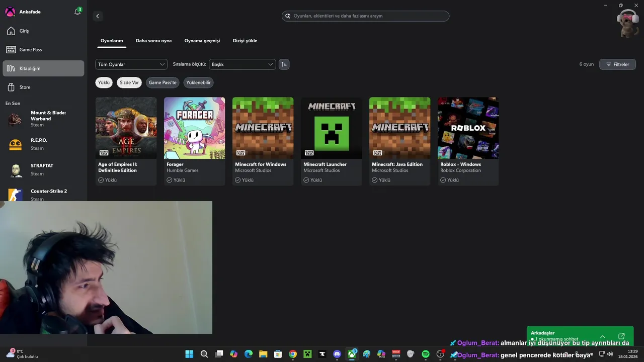Open Mount & Blade: Warband recent game

43,119
